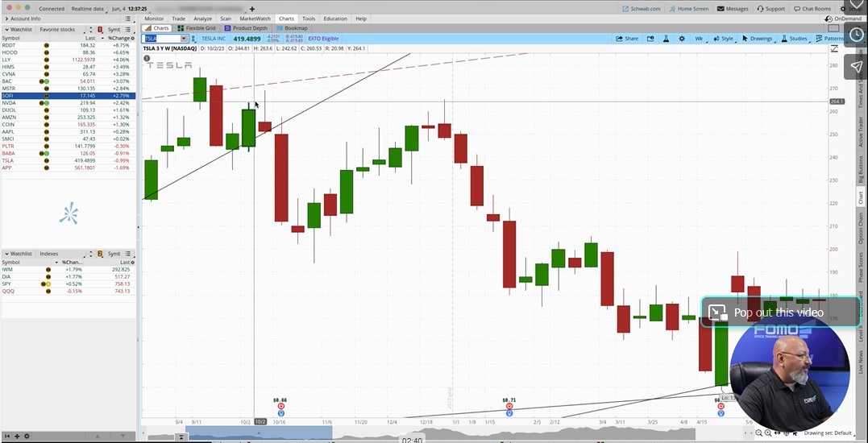Go to Home Screen
This screenshot has width=868, height=443.
point(688,9)
